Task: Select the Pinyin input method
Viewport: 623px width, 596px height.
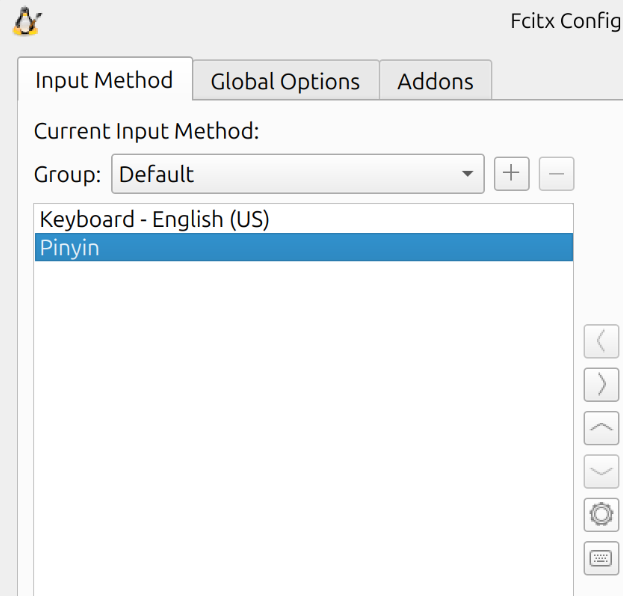Action: tap(70, 247)
